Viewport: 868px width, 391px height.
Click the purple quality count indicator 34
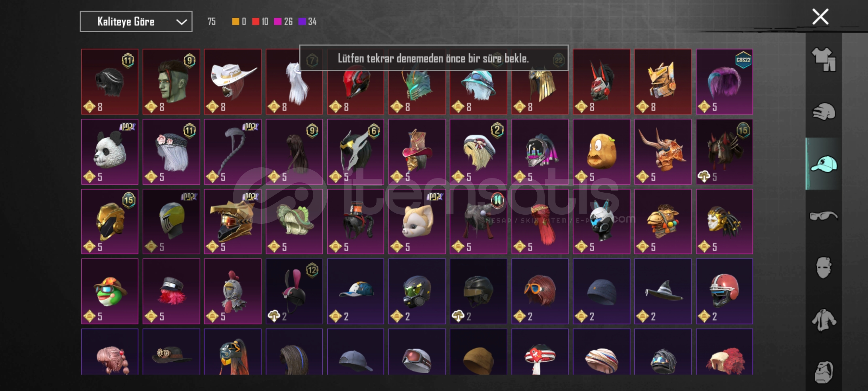tap(307, 22)
